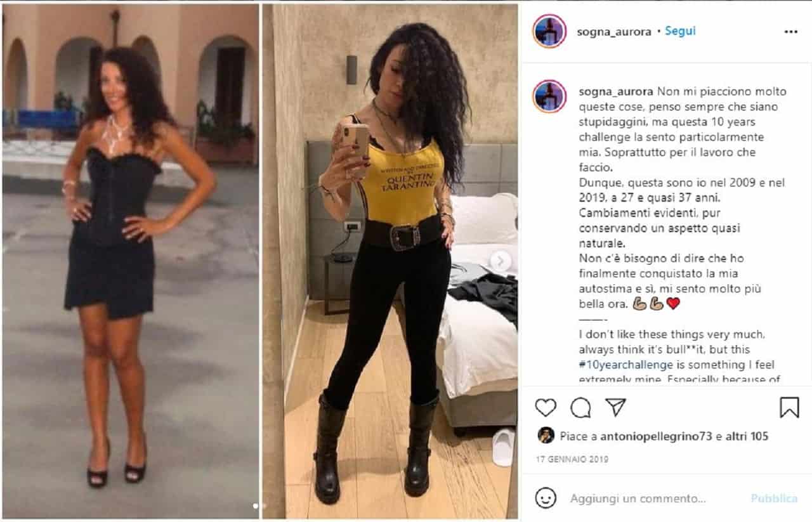Open sogna_aurora profile from header username
The image size is (812, 522).
tap(615, 32)
